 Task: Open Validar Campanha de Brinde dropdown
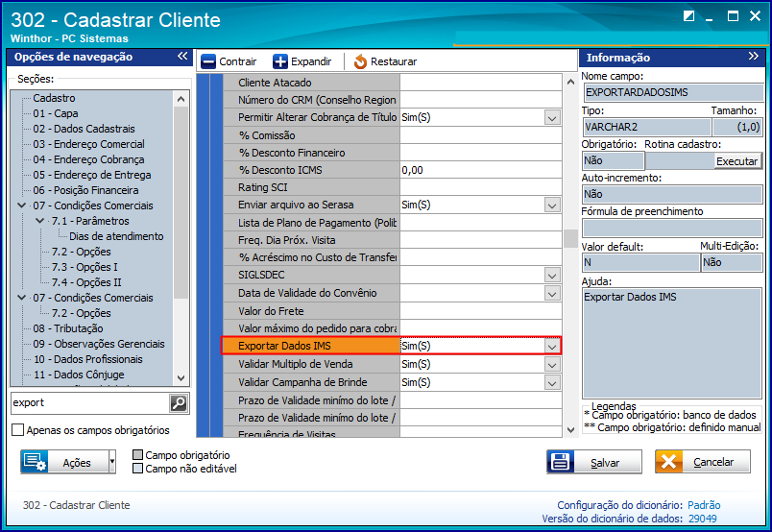coord(552,383)
